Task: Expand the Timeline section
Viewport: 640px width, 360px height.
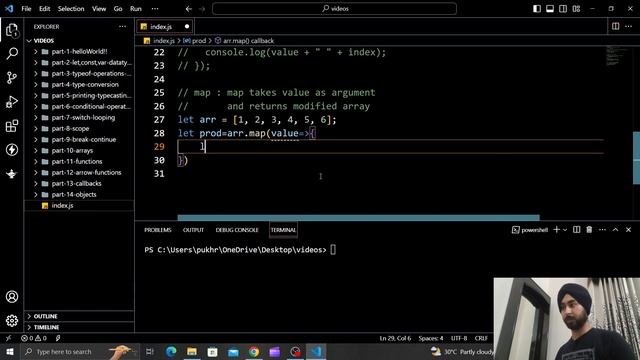Action: tap(80, 327)
